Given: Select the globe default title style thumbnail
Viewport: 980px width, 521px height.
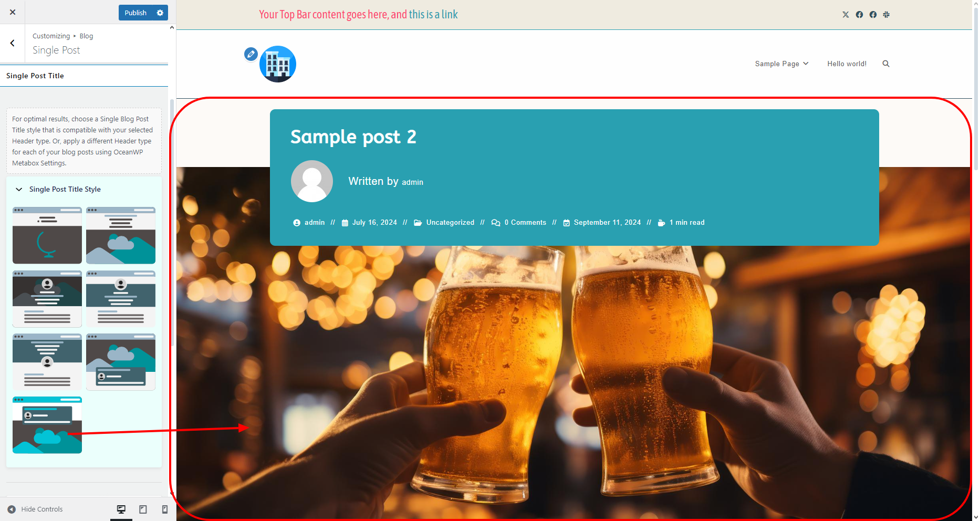Looking at the screenshot, I should click(47, 235).
